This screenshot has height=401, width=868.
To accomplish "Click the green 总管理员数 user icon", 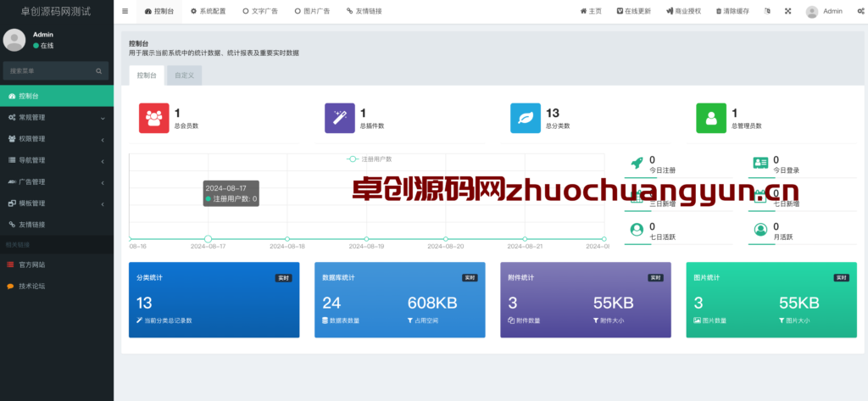I will coord(711,118).
